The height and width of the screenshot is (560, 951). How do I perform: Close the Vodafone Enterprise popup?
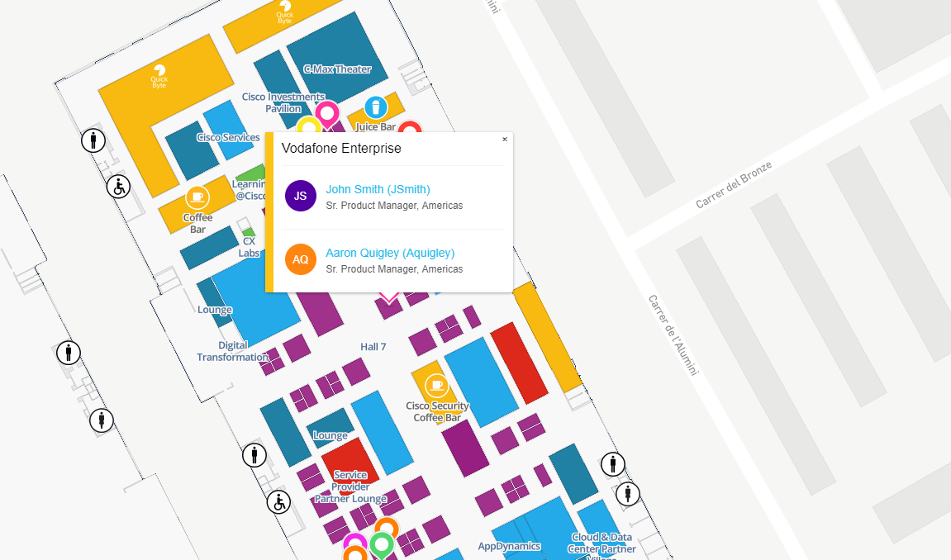point(505,140)
